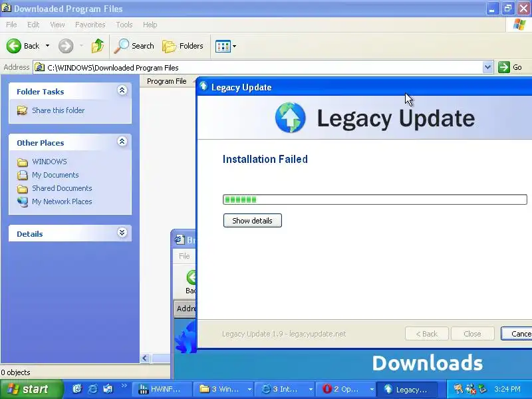
Task: Open the Start menu
Action: [x=31, y=389]
